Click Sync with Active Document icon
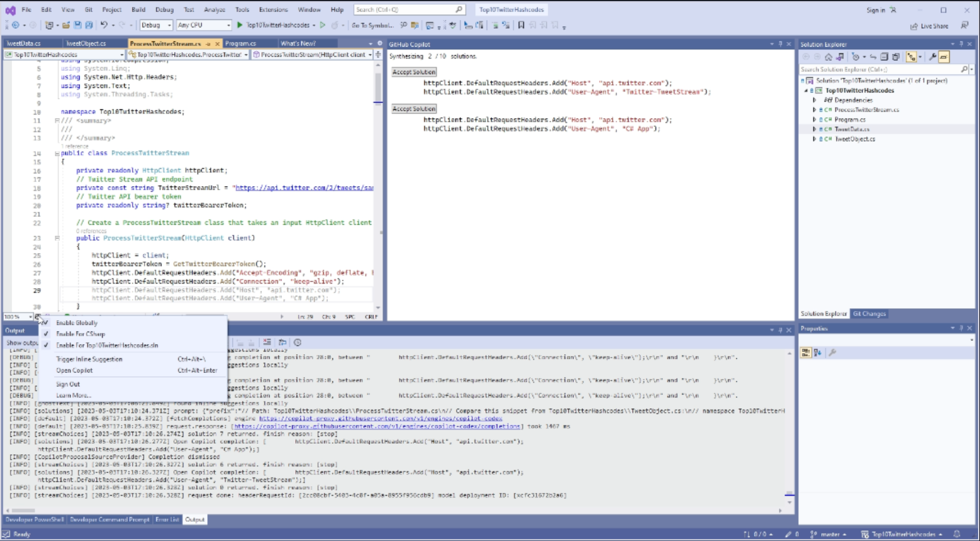980x541 pixels. pyautogui.click(x=873, y=57)
